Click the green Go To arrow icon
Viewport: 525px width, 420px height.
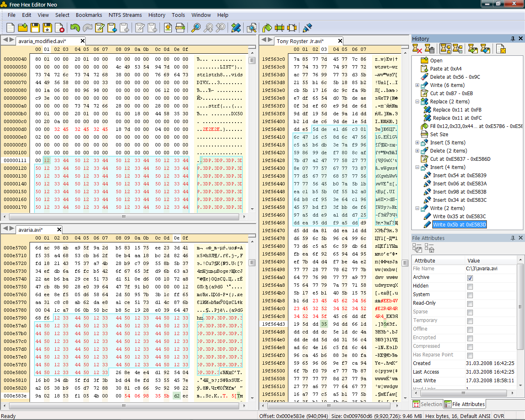[x=267, y=27]
